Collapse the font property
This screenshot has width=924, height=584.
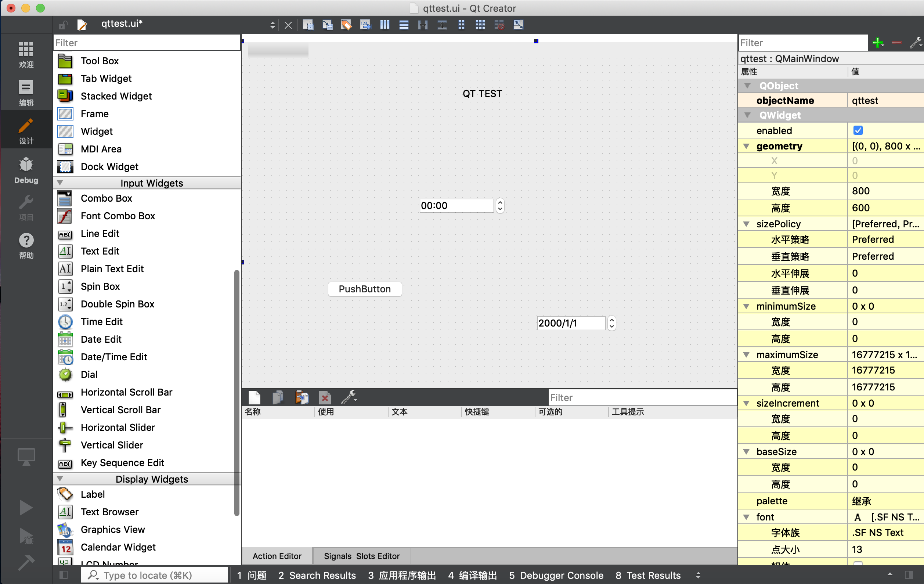coord(746,517)
